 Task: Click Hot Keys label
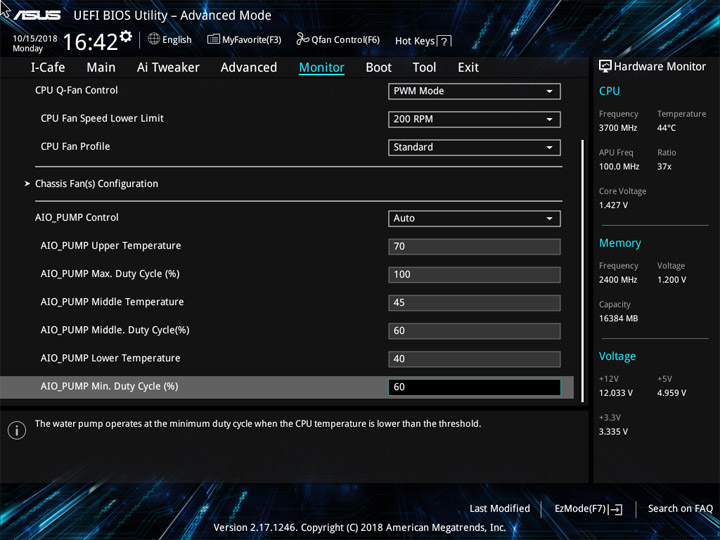(415, 41)
